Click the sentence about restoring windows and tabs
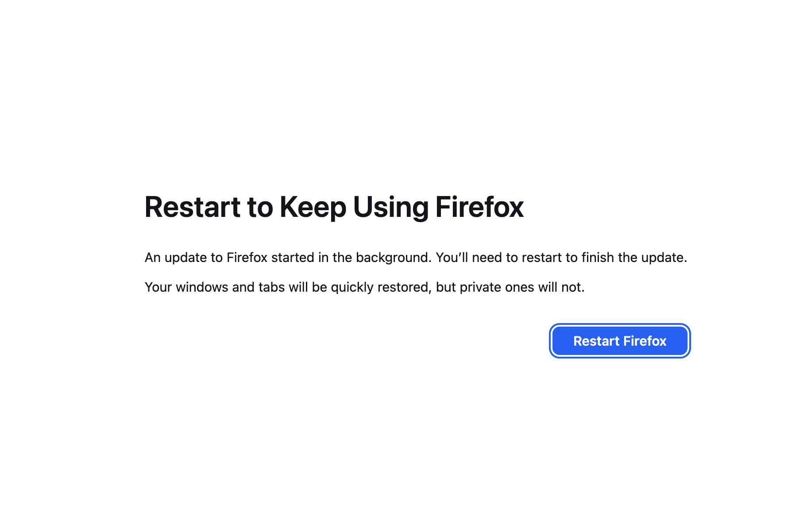The height and width of the screenshot is (532, 811). [x=364, y=287]
